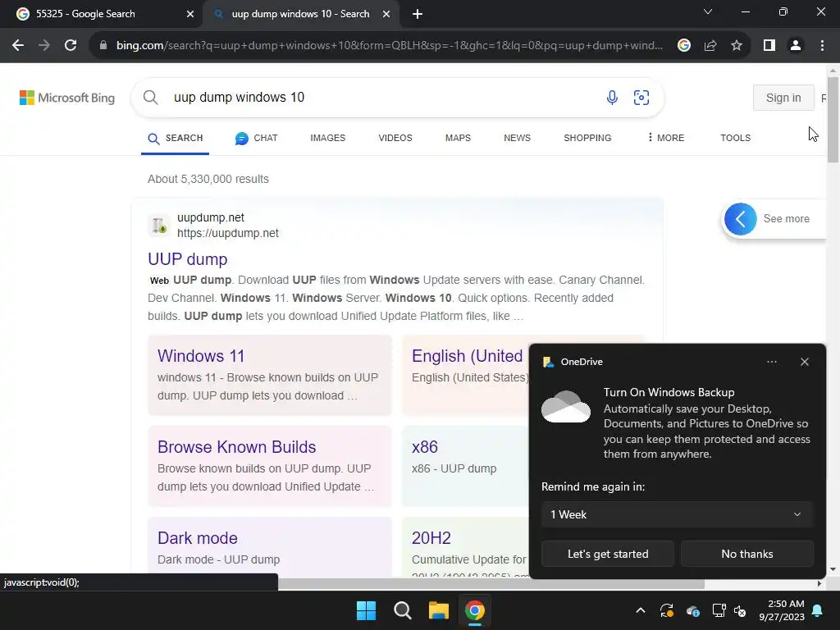
Task: Open the Windows Start menu
Action: (367, 610)
